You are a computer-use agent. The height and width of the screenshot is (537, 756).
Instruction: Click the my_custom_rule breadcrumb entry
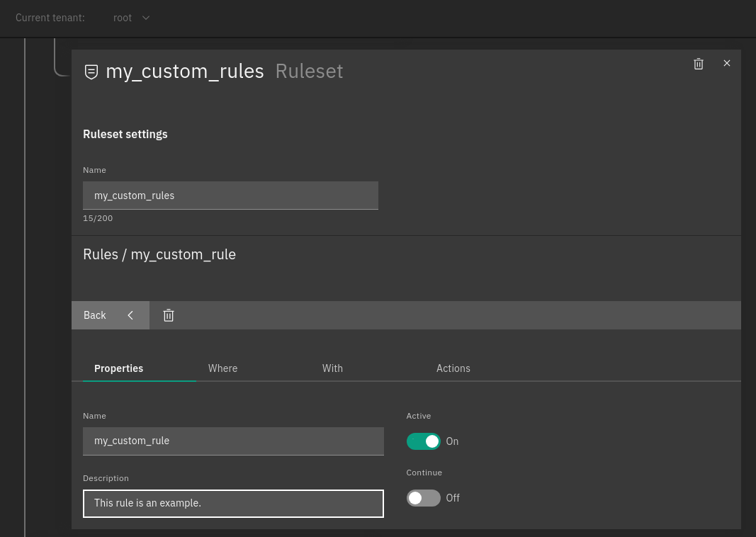click(182, 254)
